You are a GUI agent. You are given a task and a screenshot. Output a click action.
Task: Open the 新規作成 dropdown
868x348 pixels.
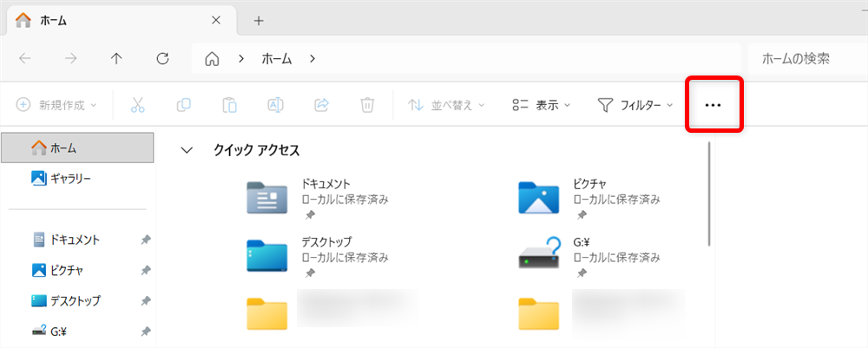(x=56, y=105)
